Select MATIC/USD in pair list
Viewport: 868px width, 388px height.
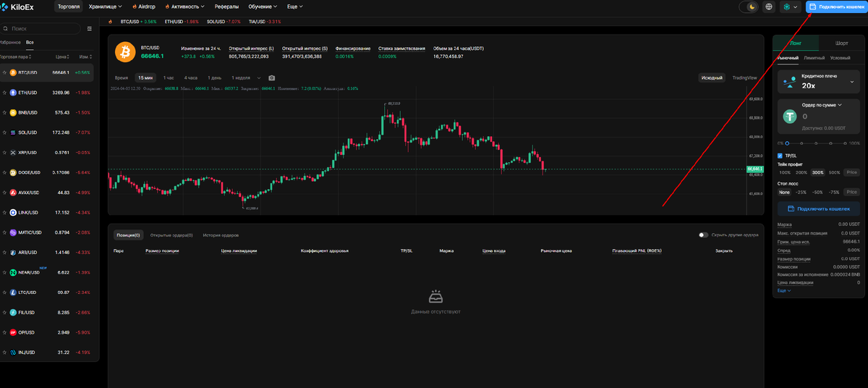[x=48, y=232]
